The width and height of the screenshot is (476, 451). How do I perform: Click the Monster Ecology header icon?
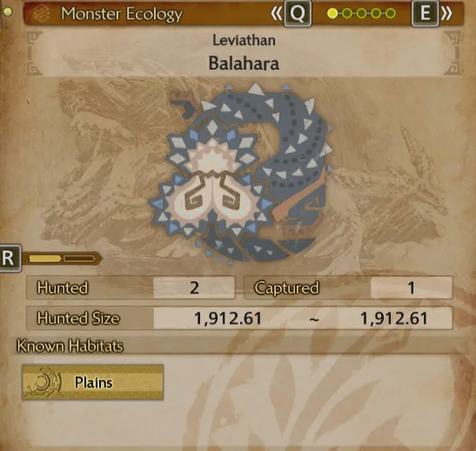(42, 14)
